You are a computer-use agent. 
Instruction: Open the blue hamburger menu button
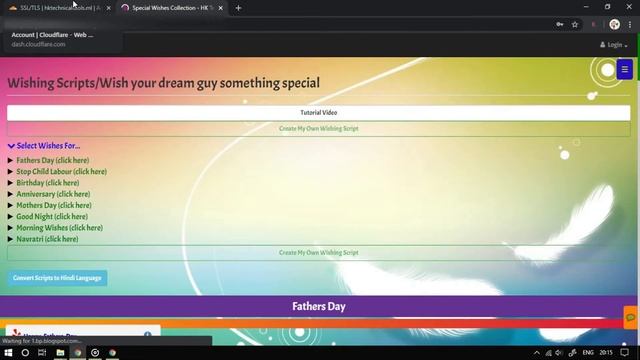[x=624, y=69]
